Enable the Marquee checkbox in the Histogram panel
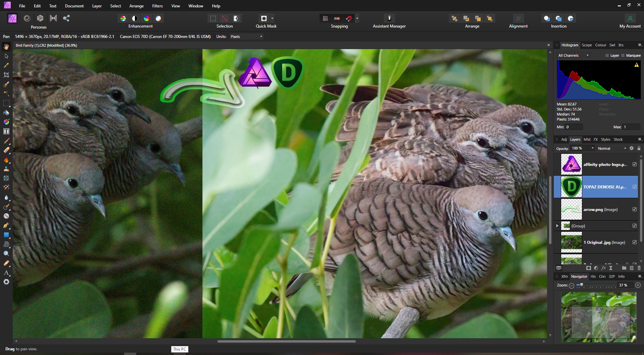Screen dimensions: 644x355 (623, 55)
